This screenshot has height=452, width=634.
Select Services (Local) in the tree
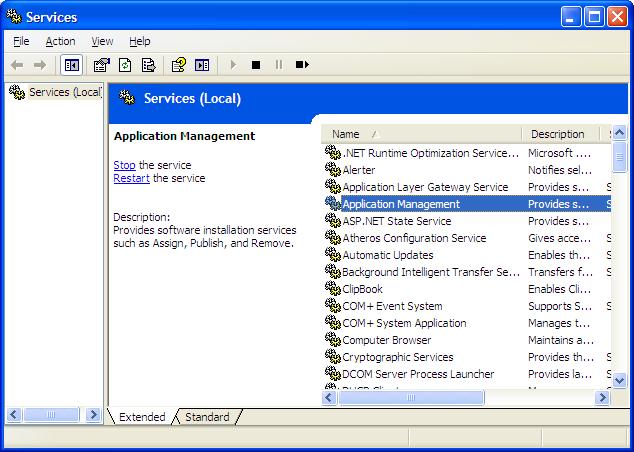click(65, 92)
